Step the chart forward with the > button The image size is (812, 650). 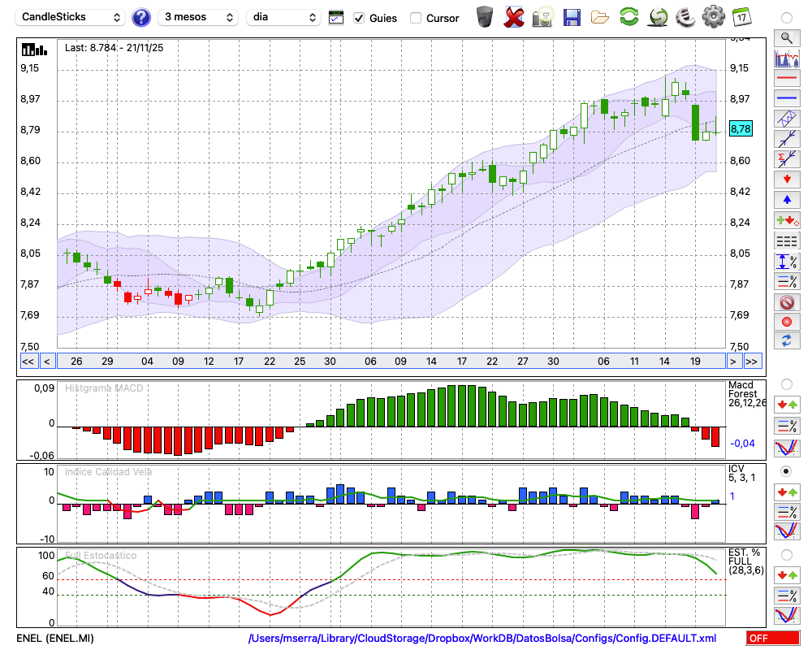732,362
